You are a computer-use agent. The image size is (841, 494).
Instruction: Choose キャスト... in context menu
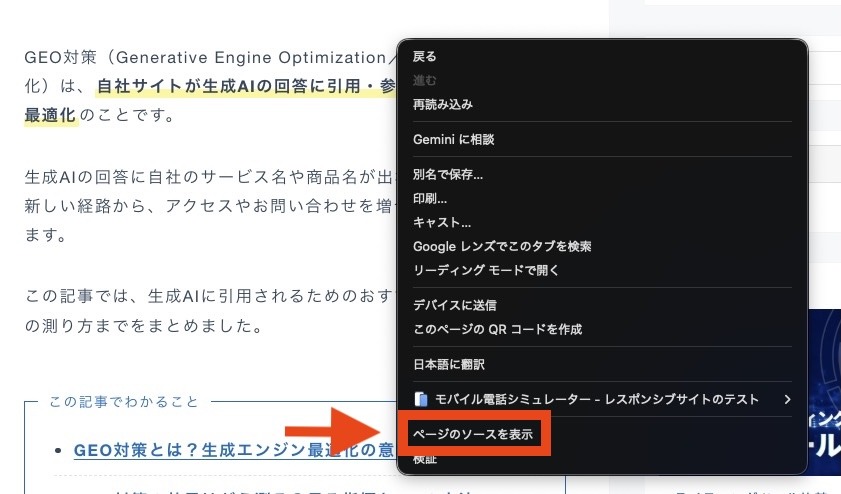click(x=442, y=223)
